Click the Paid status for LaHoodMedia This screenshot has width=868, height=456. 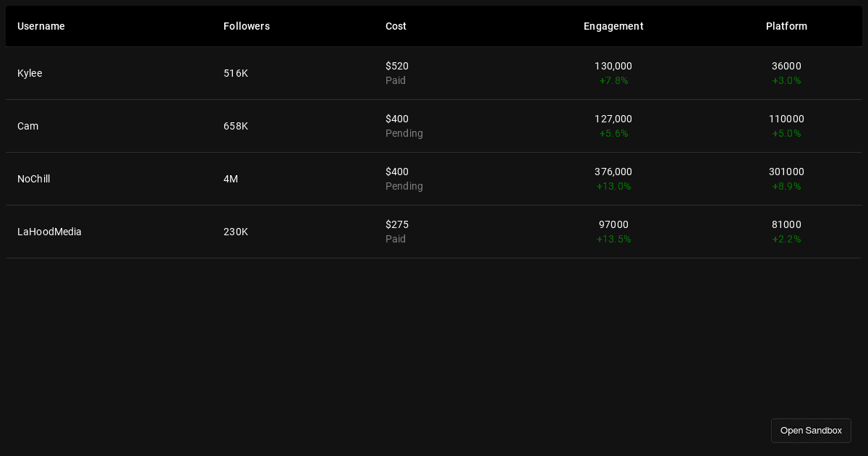pyautogui.click(x=396, y=239)
